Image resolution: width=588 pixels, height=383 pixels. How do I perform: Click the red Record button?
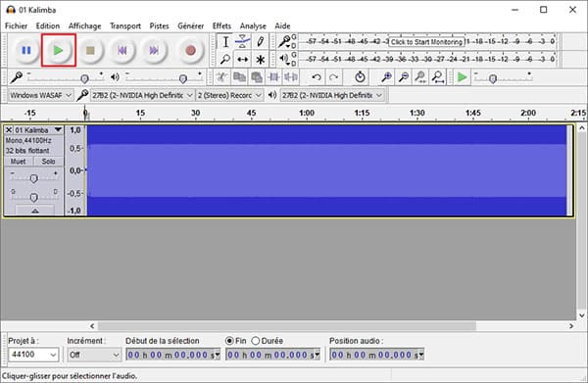(x=190, y=50)
